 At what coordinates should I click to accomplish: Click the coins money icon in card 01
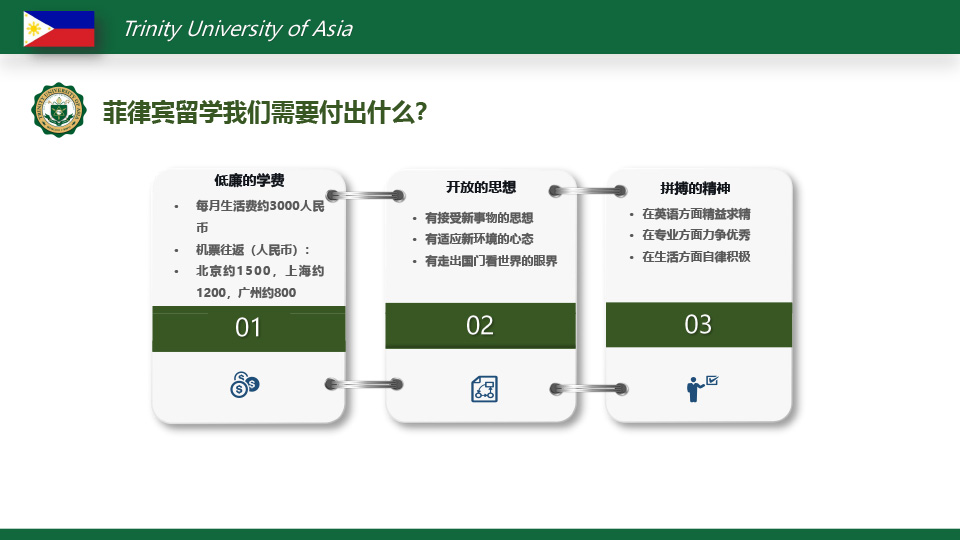click(245, 384)
